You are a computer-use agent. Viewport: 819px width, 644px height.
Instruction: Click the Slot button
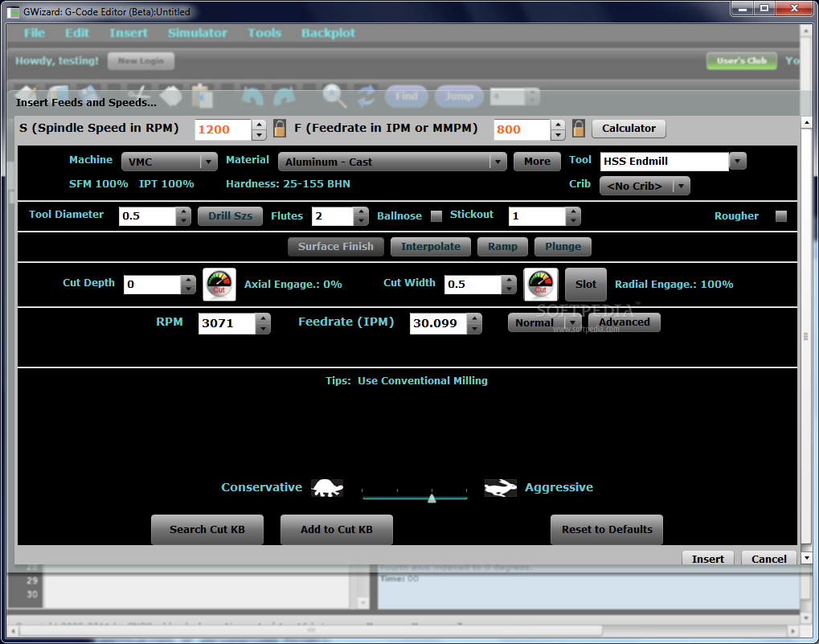586,284
